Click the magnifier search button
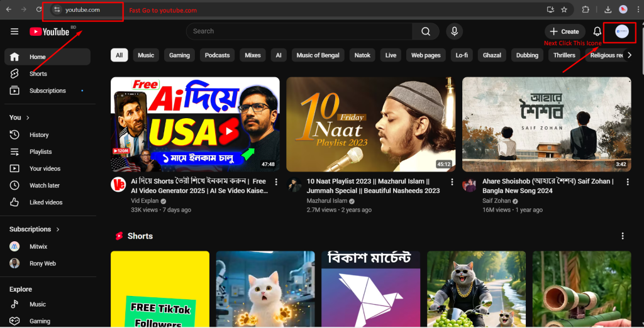The image size is (644, 328). 426,31
